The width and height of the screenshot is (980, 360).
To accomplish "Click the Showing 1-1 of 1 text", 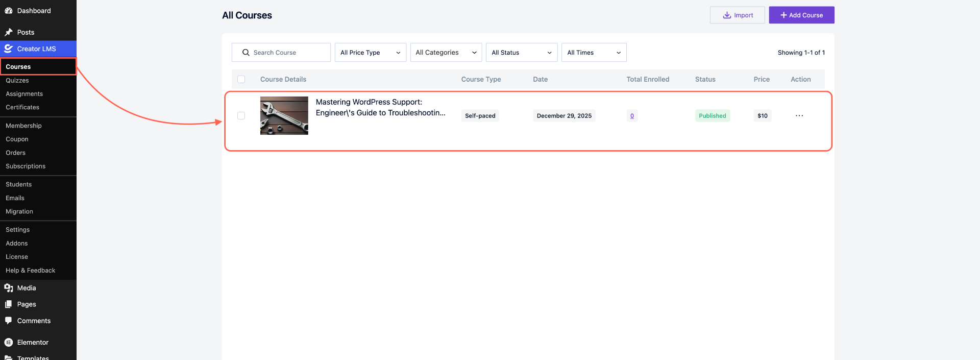I will click(801, 53).
